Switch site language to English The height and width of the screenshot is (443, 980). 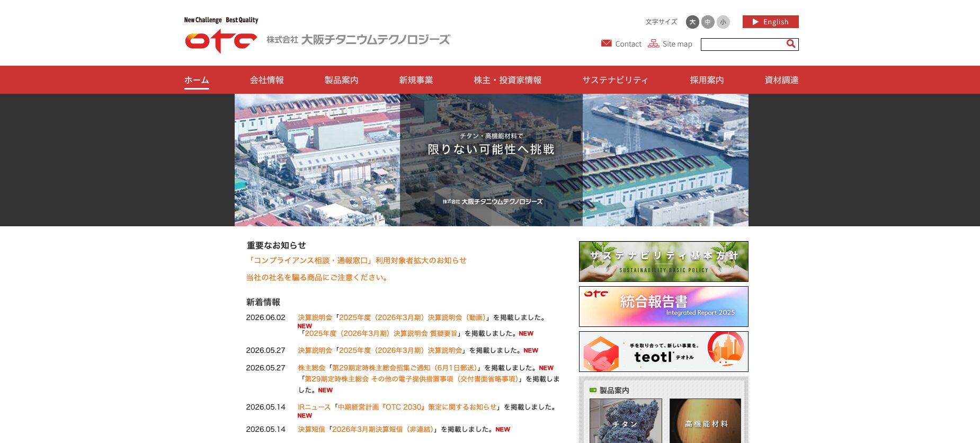coord(770,22)
